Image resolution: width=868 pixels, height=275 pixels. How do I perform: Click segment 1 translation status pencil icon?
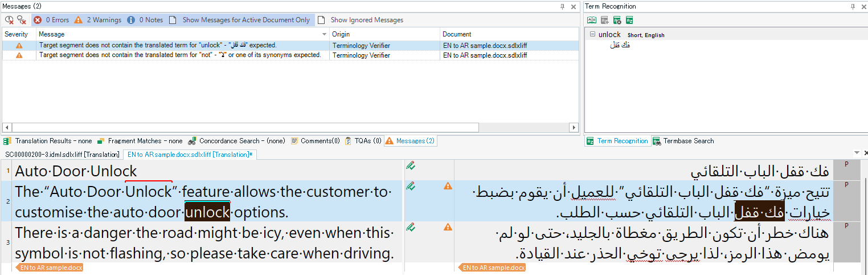click(411, 165)
